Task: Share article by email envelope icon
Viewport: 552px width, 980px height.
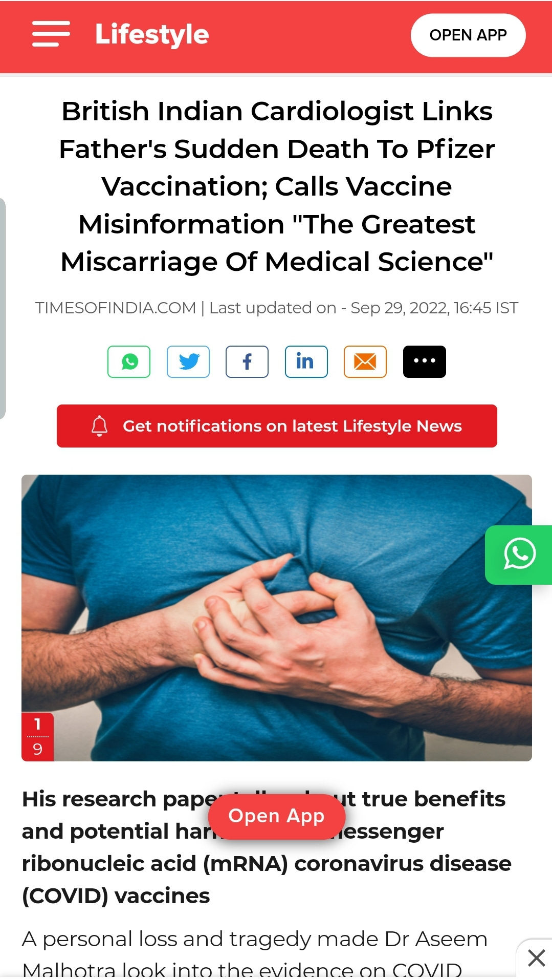Action: [365, 361]
